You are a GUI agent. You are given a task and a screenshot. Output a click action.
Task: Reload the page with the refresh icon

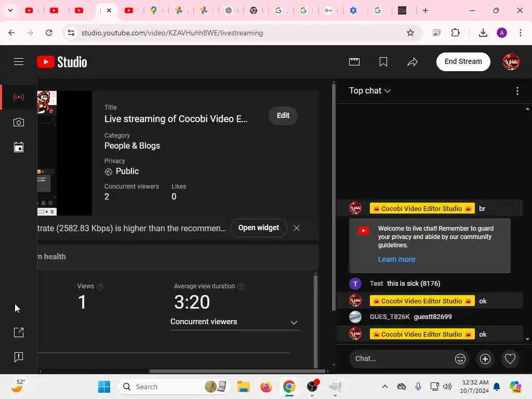pyautogui.click(x=49, y=33)
